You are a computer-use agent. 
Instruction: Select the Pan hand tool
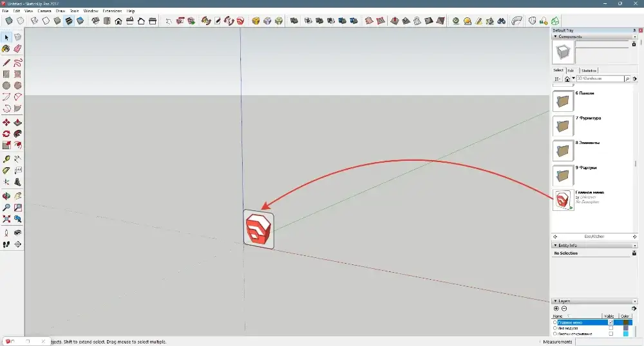tap(17, 196)
